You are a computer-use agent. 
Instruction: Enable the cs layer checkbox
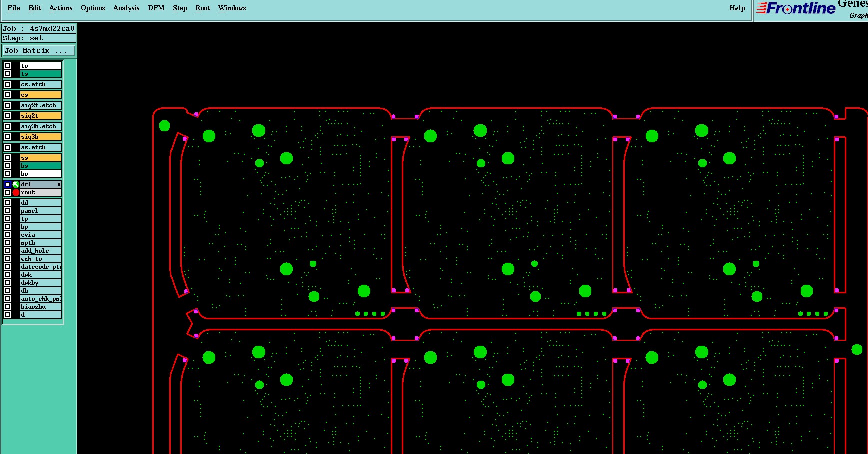(x=8, y=95)
